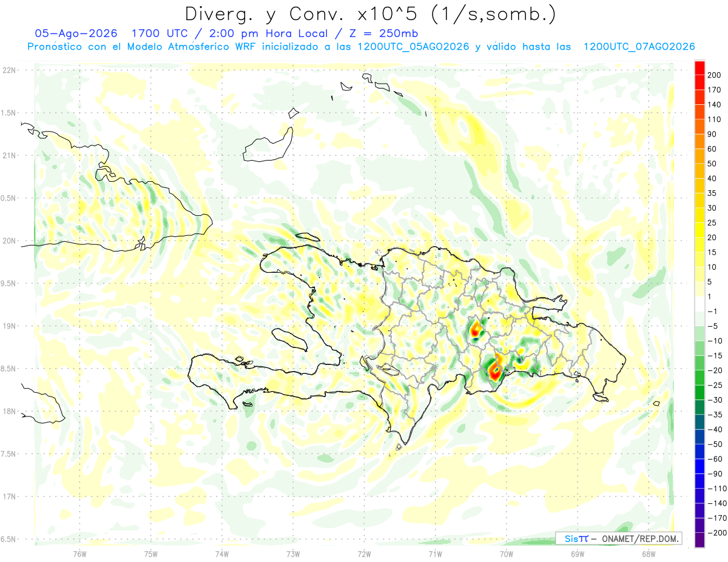Click the 74W longitude label
728x562 pixels.
[222, 554]
